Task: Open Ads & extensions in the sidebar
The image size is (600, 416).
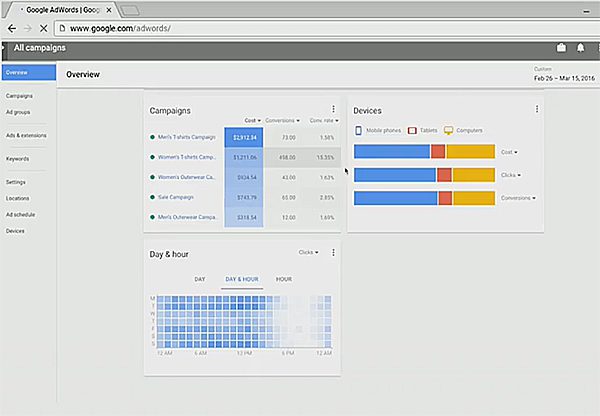Action: click(x=26, y=135)
